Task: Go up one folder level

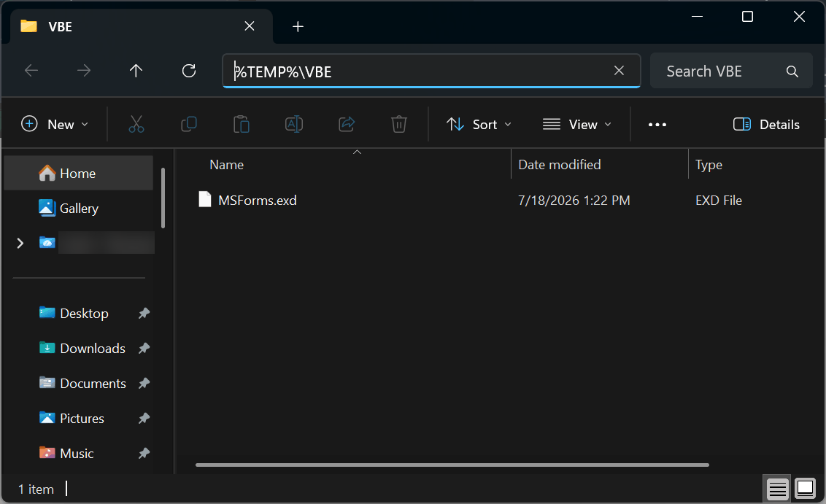Action: coord(136,71)
